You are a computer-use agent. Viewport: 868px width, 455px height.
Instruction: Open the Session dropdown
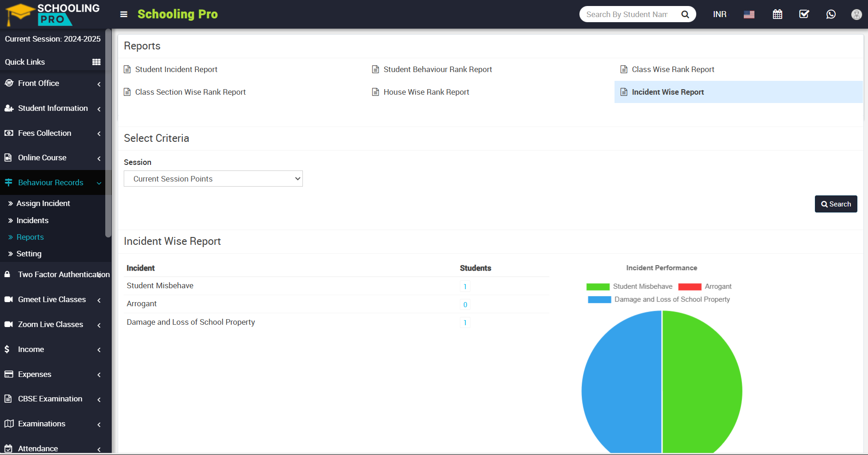click(x=213, y=179)
